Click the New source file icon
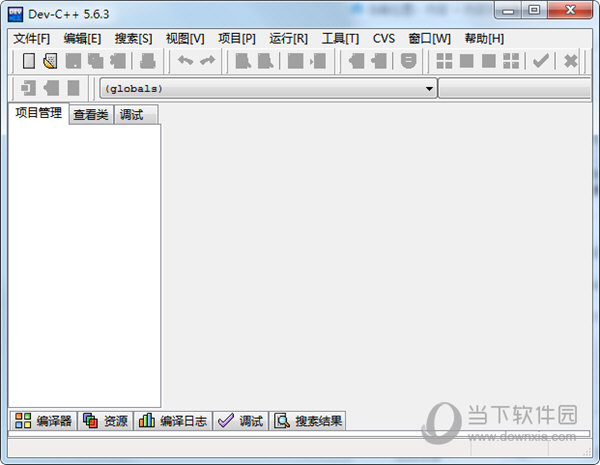The width and height of the screenshot is (600, 465). (29, 61)
